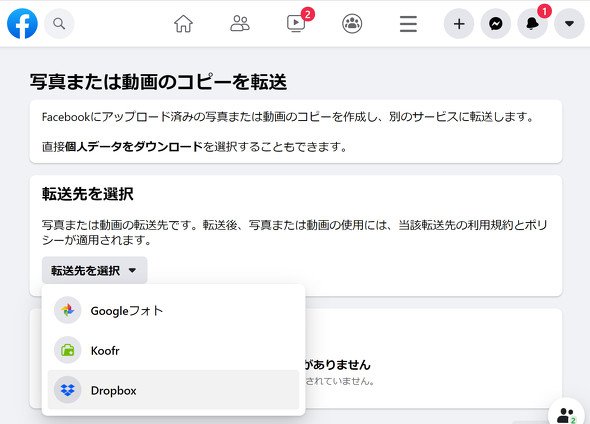The image size is (590, 424).
Task: Open the Groups icon in top navigation
Action: [352, 24]
